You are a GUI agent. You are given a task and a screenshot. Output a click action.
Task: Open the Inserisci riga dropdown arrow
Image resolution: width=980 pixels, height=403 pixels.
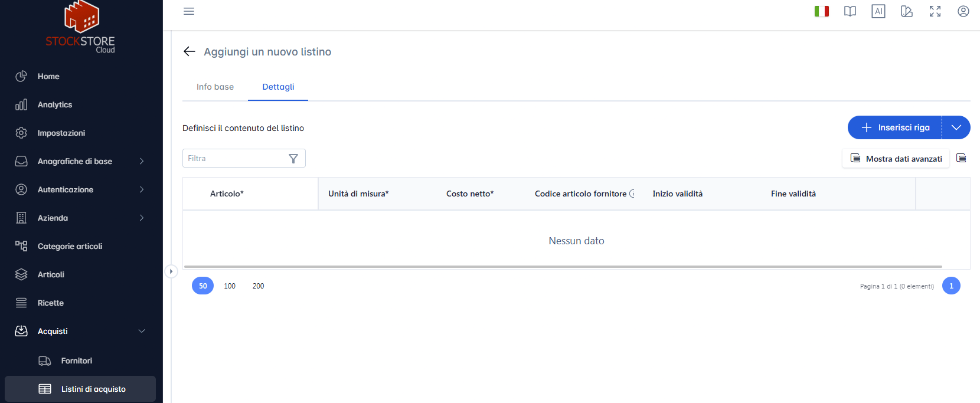[x=956, y=127]
